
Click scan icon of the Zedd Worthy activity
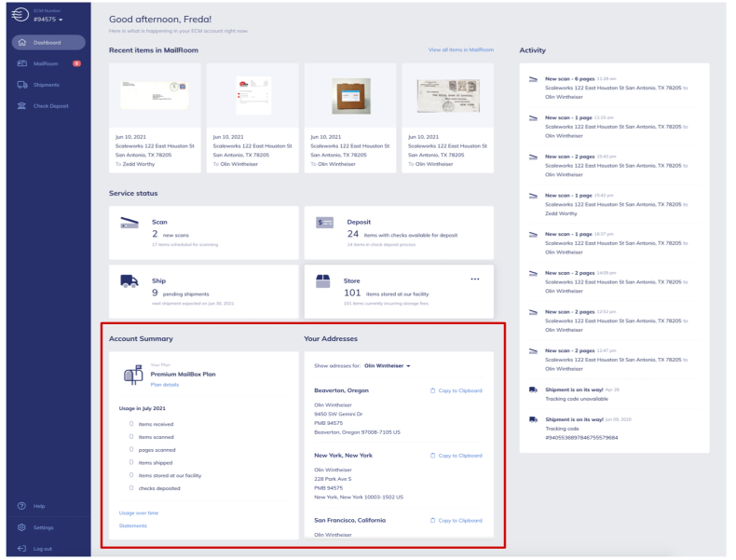pyautogui.click(x=533, y=197)
